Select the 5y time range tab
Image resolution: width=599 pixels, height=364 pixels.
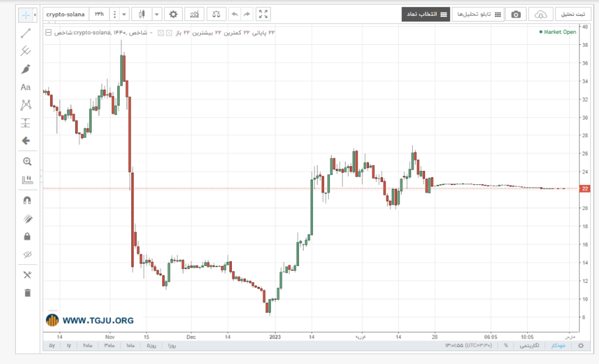[52, 345]
